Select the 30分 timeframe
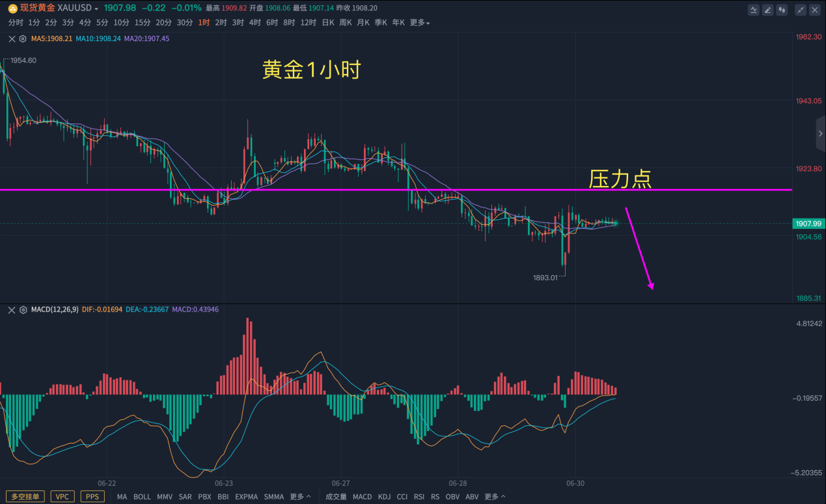 (x=185, y=23)
